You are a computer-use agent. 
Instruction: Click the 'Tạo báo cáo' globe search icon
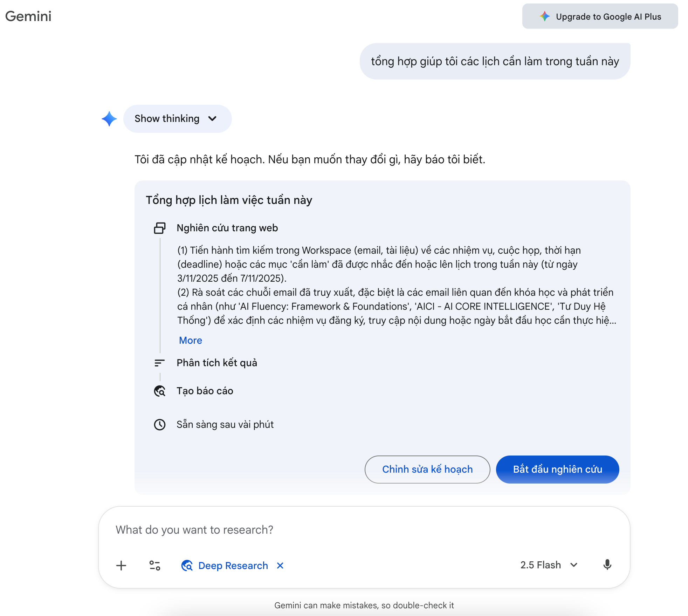160,391
